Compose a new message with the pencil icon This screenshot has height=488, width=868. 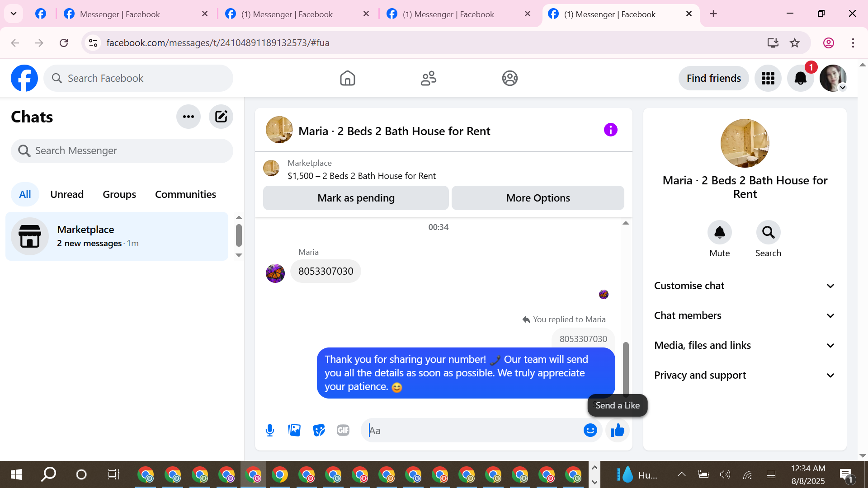[x=221, y=117]
